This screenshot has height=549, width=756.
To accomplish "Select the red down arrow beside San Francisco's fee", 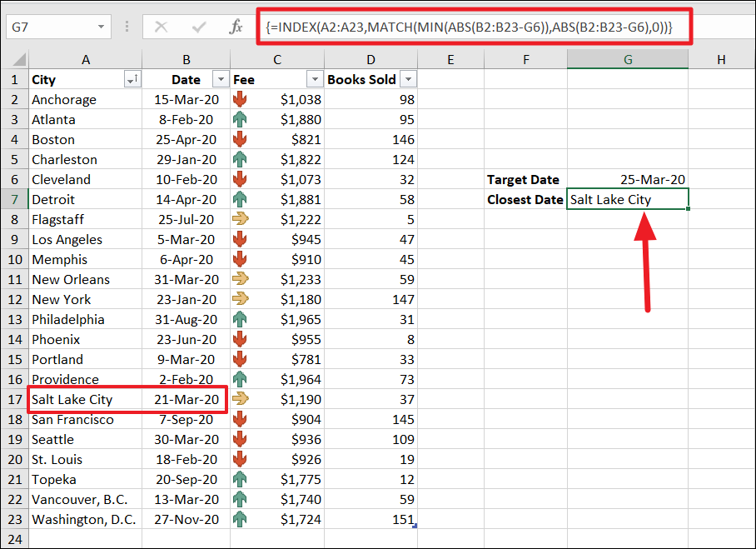I will click(241, 419).
